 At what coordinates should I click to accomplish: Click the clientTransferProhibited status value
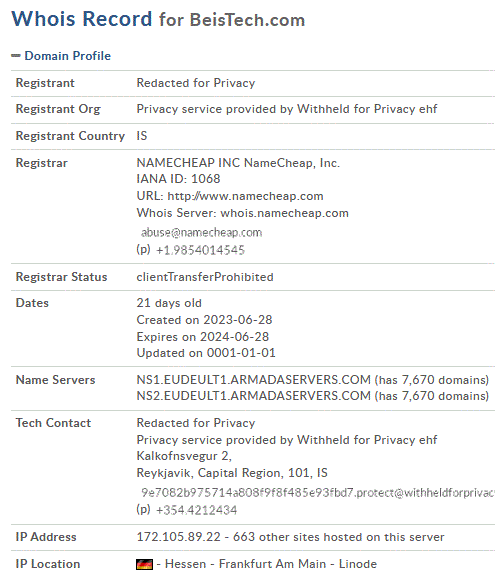205,277
